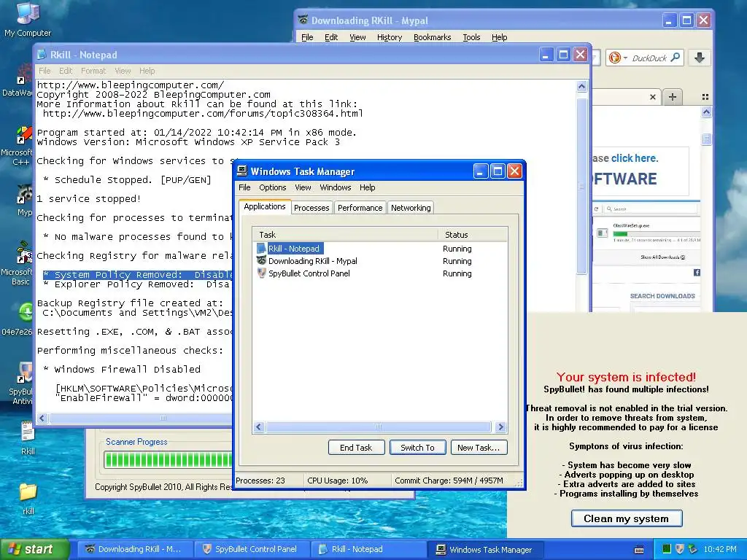Click the Switch To button

[x=417, y=448]
